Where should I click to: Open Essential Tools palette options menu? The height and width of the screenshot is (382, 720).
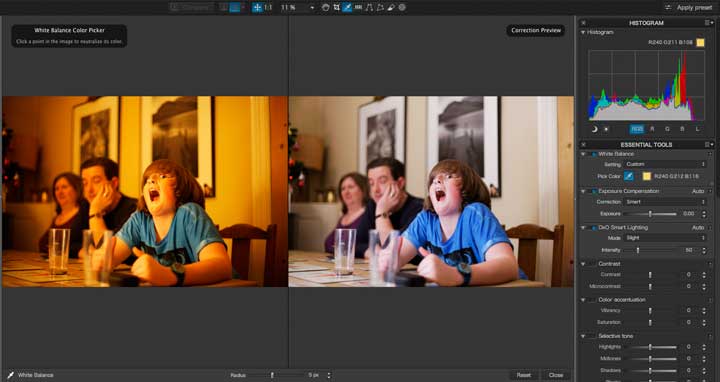tap(709, 144)
